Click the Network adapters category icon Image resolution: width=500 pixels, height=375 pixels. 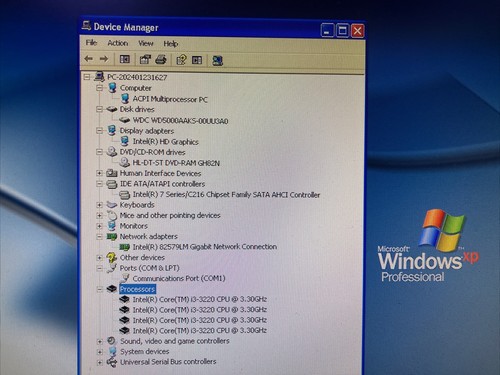pos(111,236)
